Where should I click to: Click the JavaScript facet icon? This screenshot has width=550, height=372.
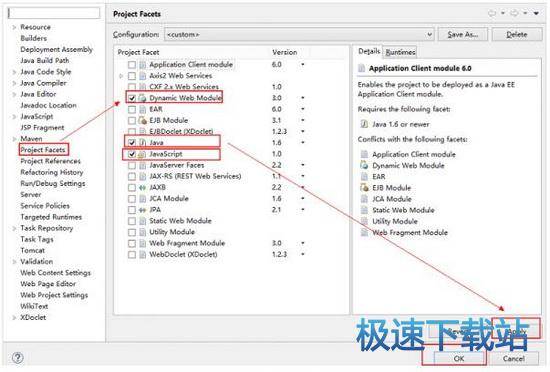click(x=142, y=154)
